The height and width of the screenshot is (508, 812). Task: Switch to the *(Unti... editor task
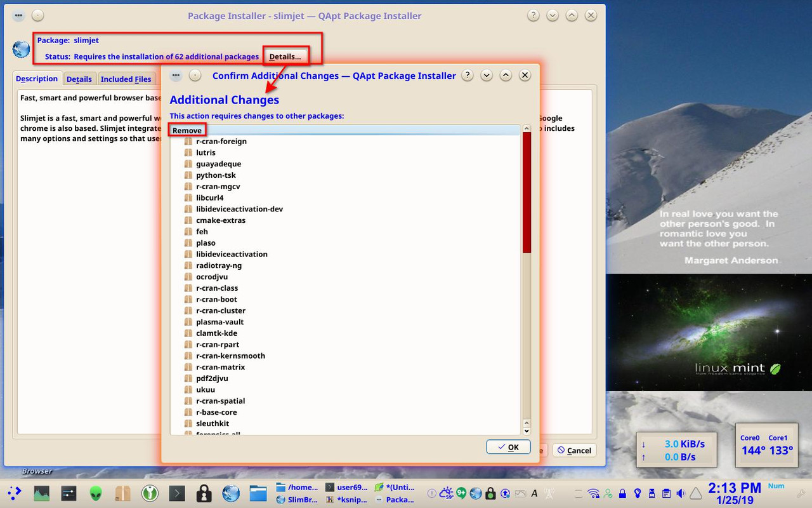pos(395,487)
